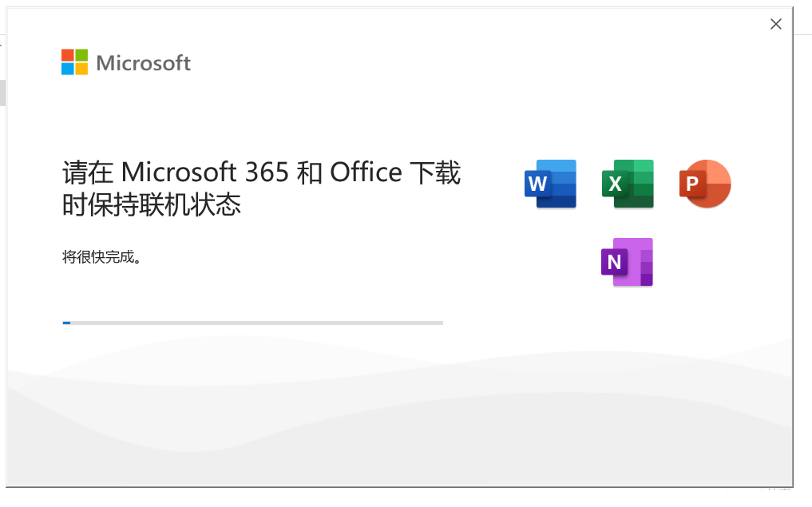
Task: Close the Office installer dialog
Action: (776, 24)
